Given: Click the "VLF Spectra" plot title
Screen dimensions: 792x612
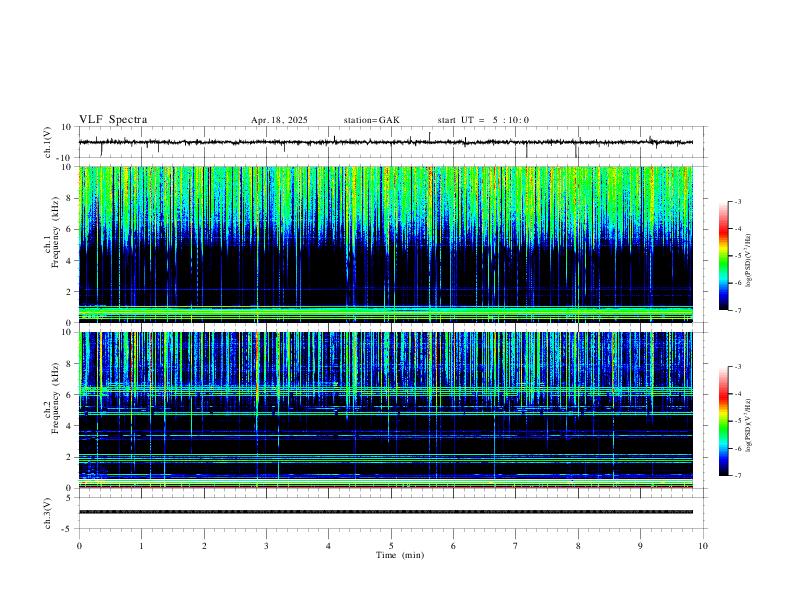Looking at the screenshot, I should 113,120.
